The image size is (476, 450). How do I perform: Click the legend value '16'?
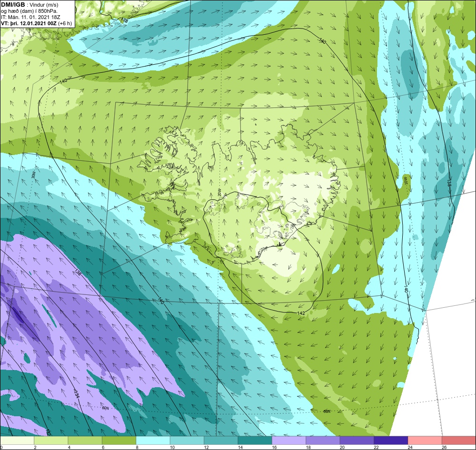tap(274, 447)
